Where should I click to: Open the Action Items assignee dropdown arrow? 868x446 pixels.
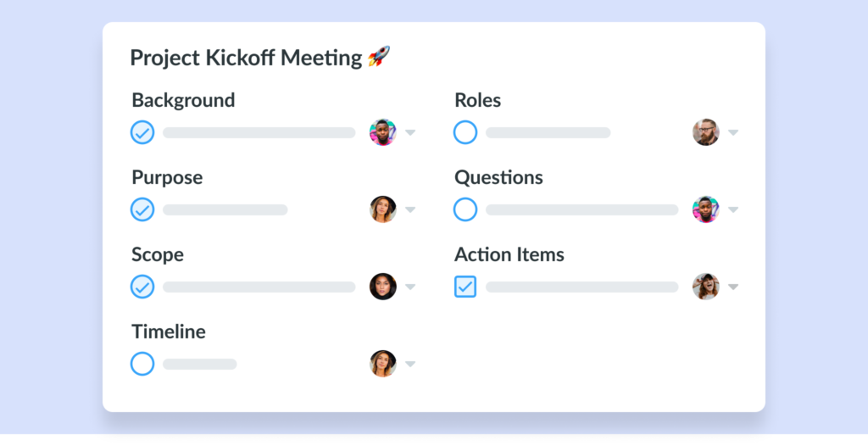733,287
